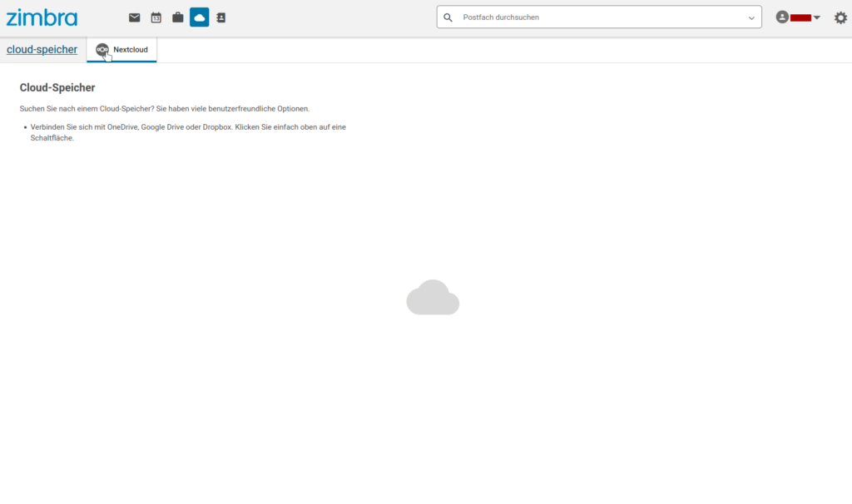Click the 'Suchen Sie nach einem Cloud-Speicher' paragraph
Image resolution: width=852 pixels, height=504 pixels.
pyautogui.click(x=165, y=109)
